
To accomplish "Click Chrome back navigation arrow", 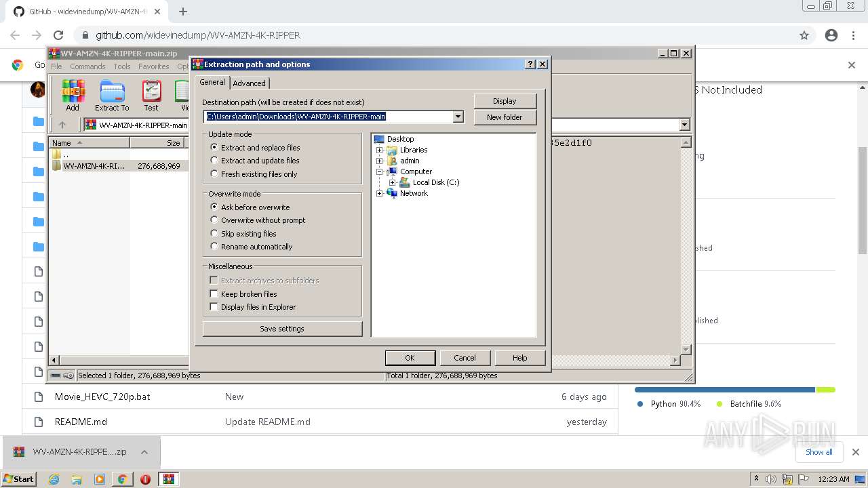I will click(15, 35).
